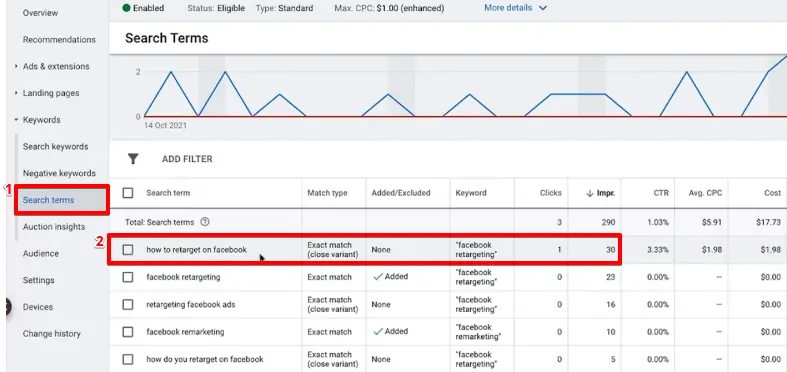This screenshot has width=787, height=372.
Task: Click the 'retargeting facebook ads' search term
Action: [x=191, y=304]
